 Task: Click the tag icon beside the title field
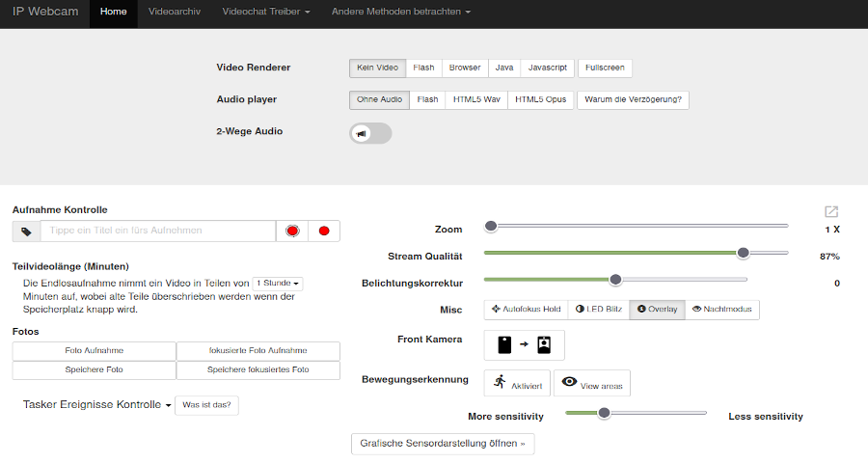pos(26,231)
